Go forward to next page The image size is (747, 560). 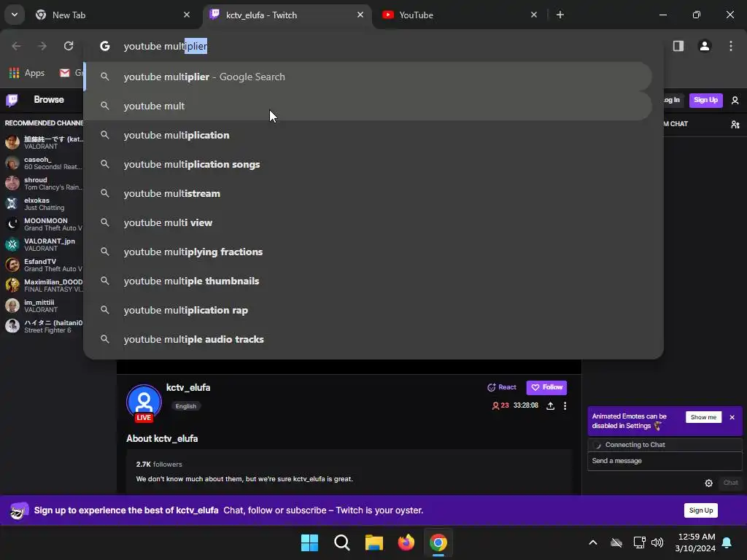(42, 46)
